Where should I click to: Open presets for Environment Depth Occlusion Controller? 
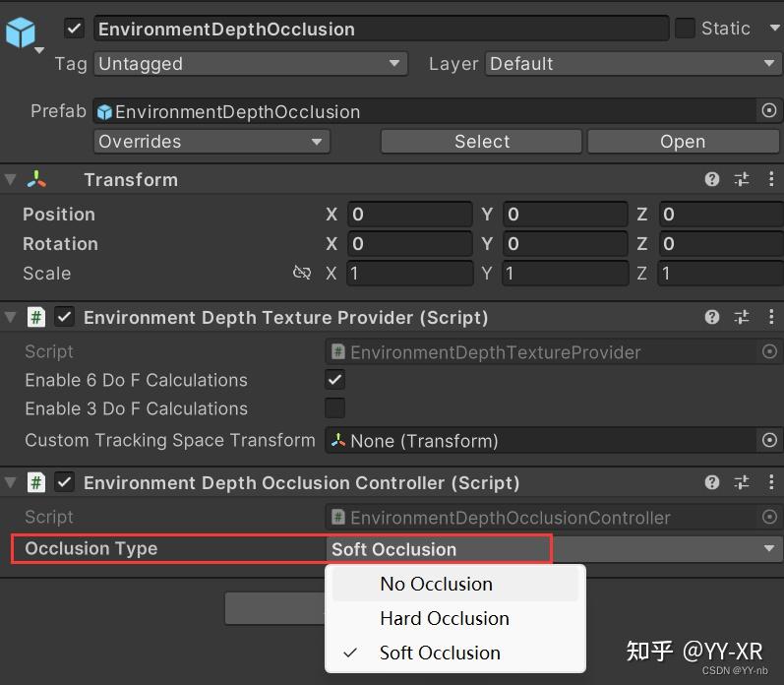pyautogui.click(x=742, y=482)
